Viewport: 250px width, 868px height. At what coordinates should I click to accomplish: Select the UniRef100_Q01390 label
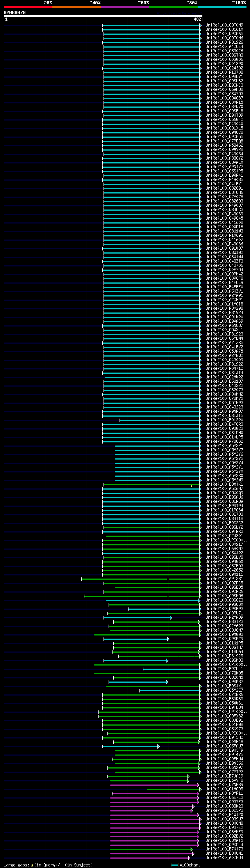click(x=224, y=64)
